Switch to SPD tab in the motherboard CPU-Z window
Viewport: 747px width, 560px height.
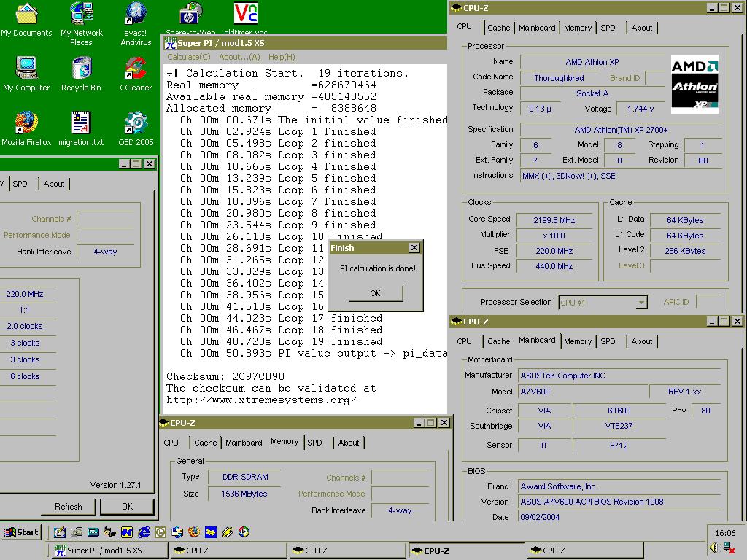[x=608, y=341]
